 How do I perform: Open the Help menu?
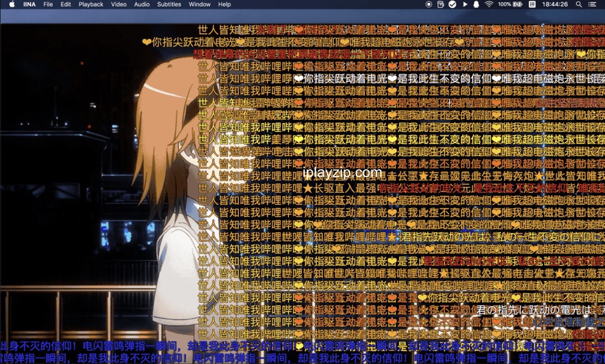pos(224,4)
